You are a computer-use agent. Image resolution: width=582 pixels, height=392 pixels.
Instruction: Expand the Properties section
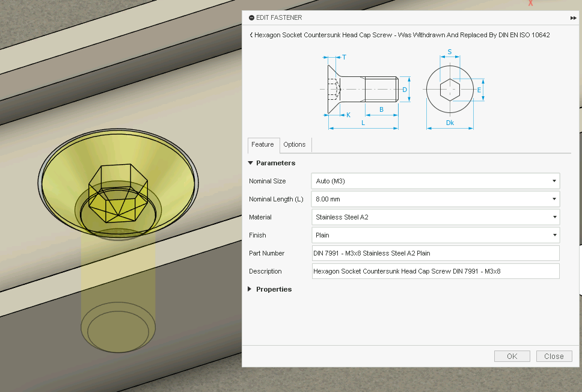click(251, 289)
